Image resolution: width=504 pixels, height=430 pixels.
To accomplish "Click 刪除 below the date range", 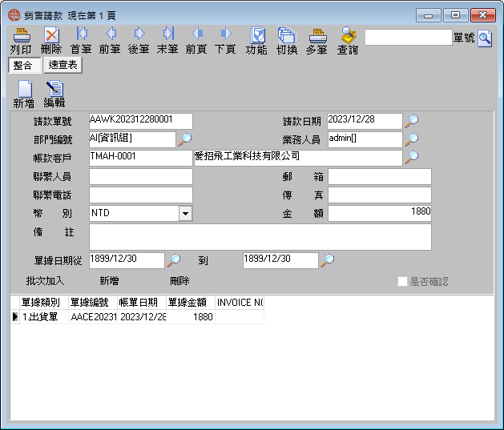I will point(179,281).
